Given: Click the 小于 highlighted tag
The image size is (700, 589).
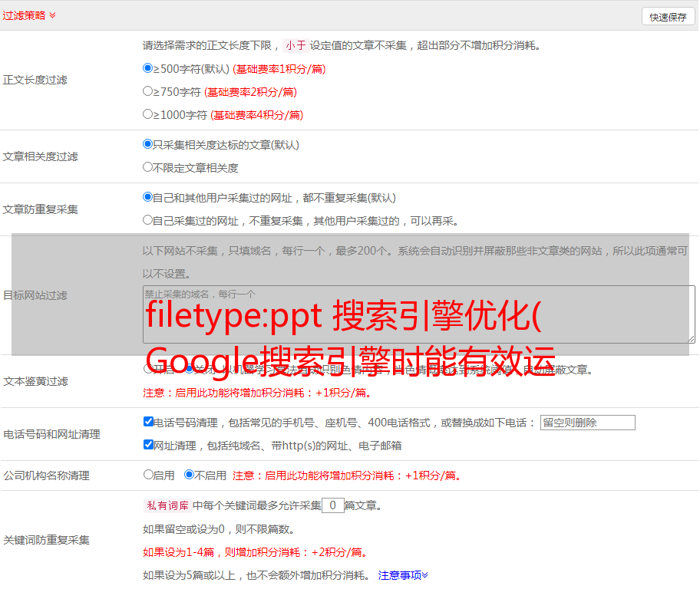Looking at the screenshot, I should tap(296, 45).
